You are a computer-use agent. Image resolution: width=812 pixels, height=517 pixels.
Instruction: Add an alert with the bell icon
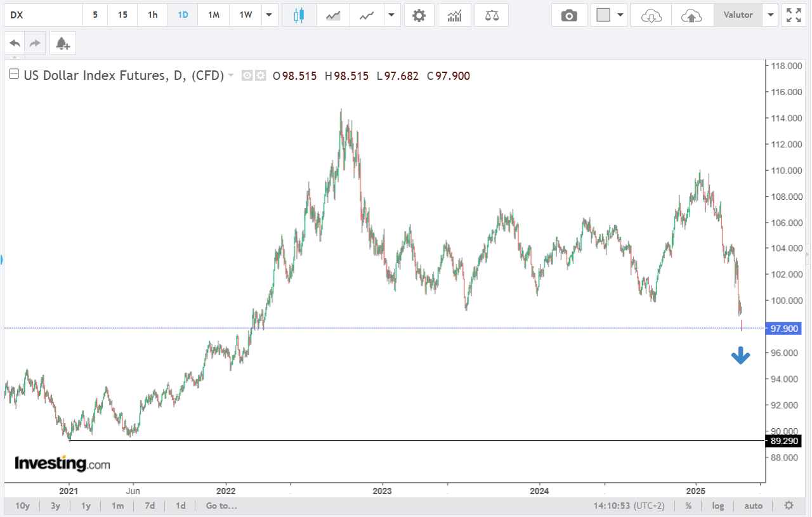pos(62,44)
